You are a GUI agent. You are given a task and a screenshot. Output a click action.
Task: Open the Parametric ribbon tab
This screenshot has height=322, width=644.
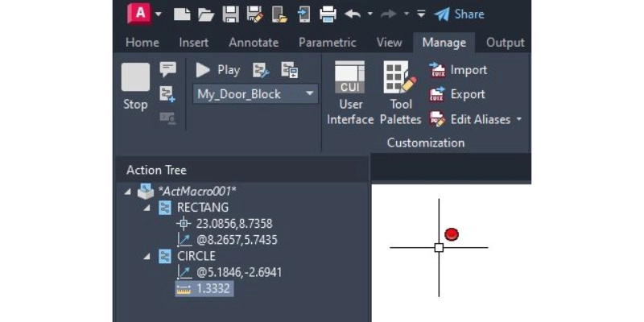[328, 43]
